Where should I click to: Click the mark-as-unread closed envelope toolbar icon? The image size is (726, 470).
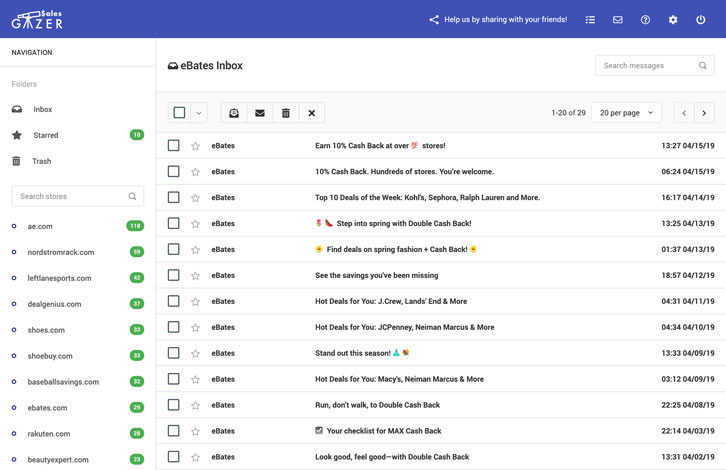[260, 113]
